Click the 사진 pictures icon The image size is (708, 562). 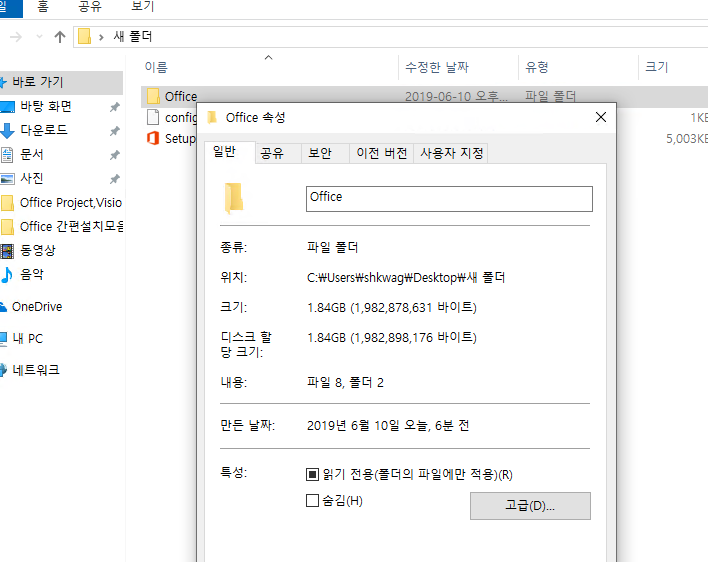7,179
